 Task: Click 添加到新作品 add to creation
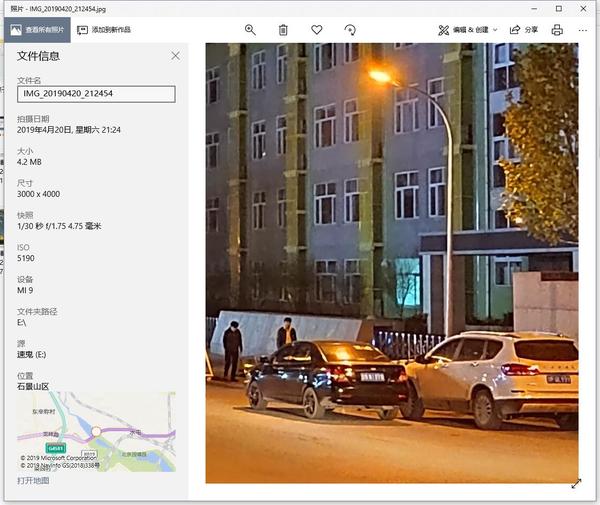104,30
